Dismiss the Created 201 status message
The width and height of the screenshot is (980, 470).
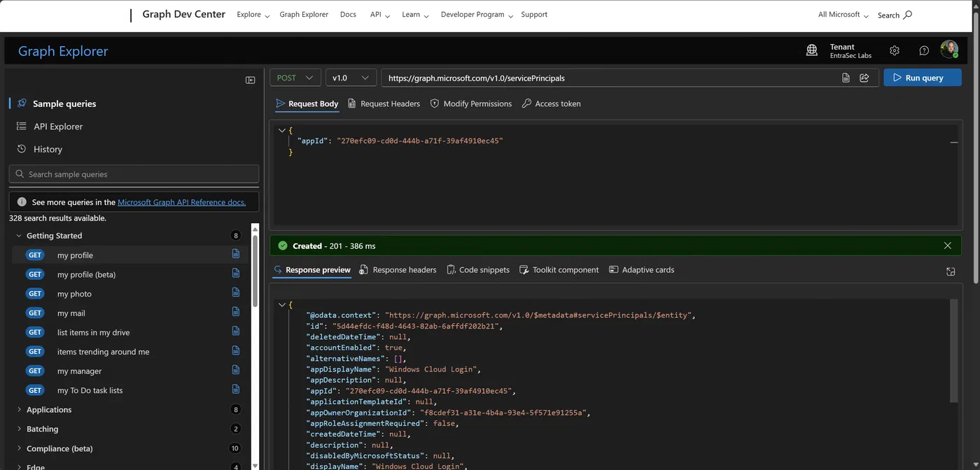(x=948, y=245)
